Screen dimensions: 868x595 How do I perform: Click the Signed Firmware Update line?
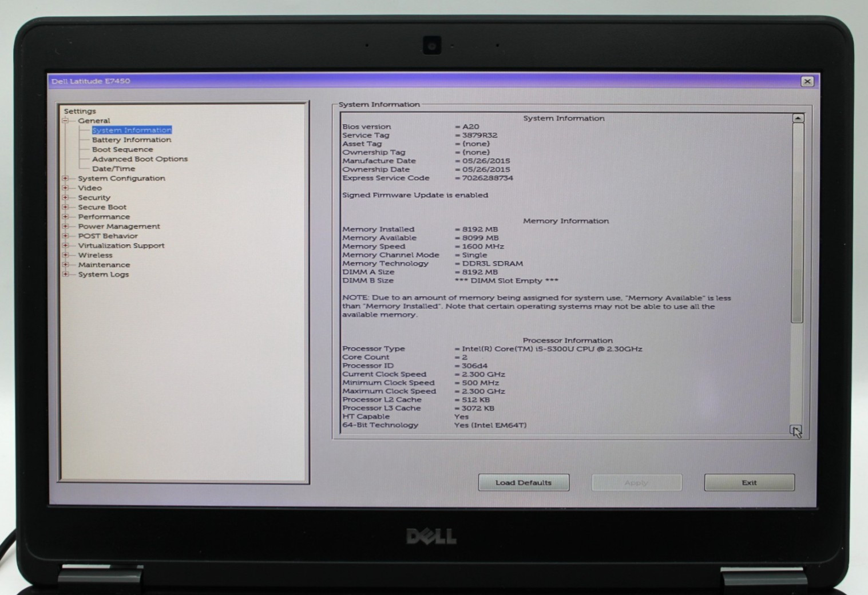pos(415,195)
